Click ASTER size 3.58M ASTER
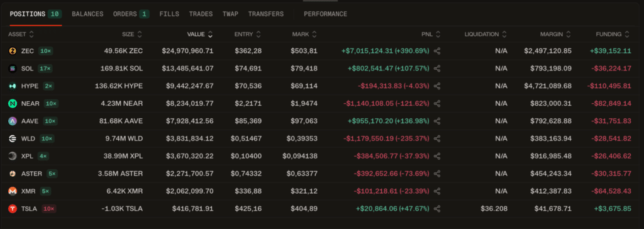Viewport: 644px width, 229px height. (120, 174)
